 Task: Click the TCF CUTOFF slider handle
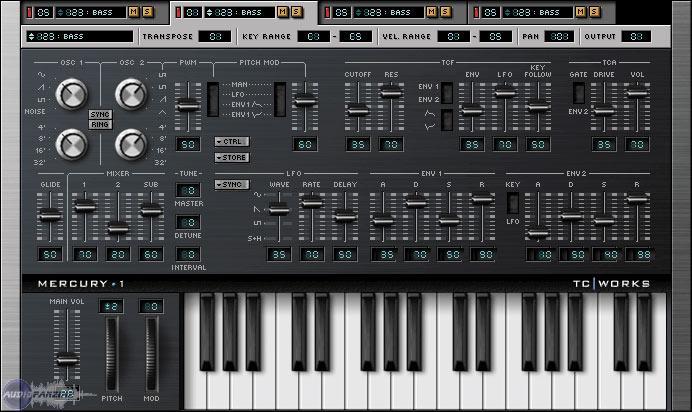(358, 110)
